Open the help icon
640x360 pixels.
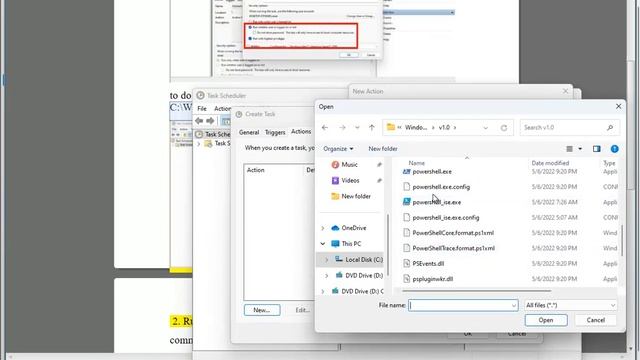615,149
